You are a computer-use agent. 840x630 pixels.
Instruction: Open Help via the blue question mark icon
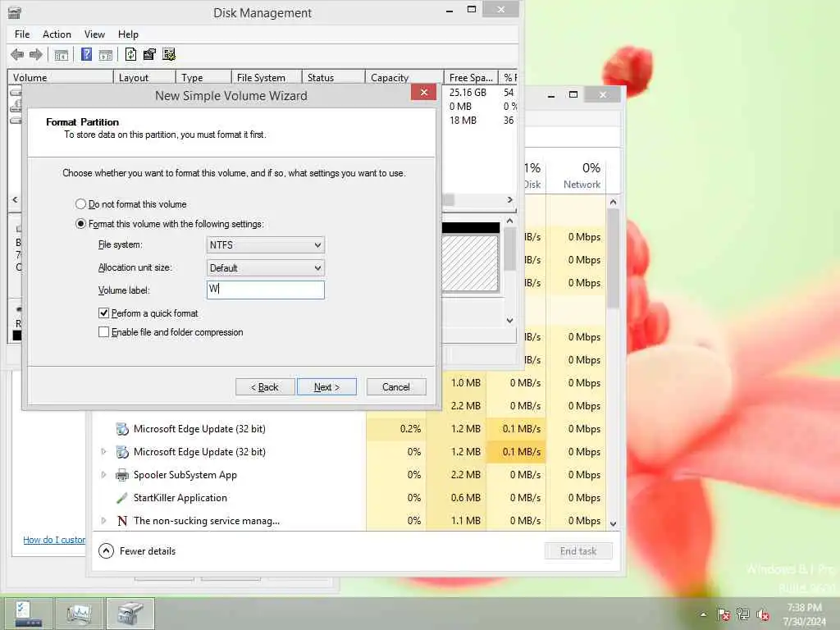point(86,54)
